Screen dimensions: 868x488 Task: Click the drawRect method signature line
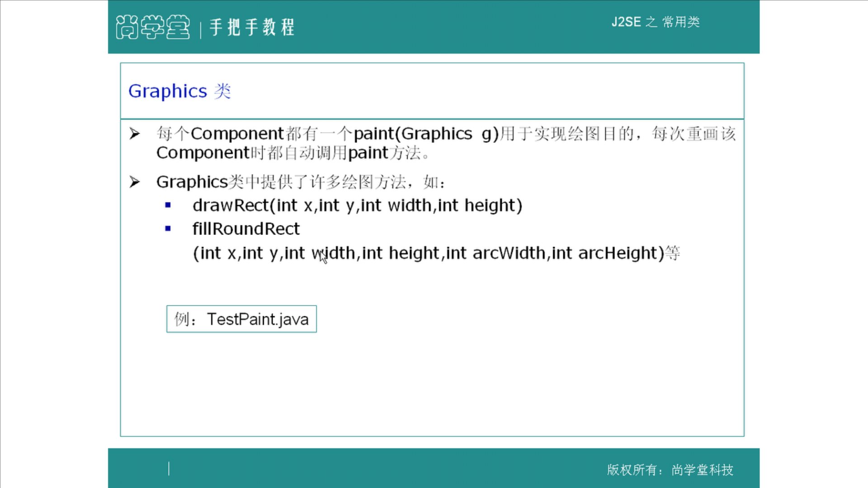[x=357, y=206]
